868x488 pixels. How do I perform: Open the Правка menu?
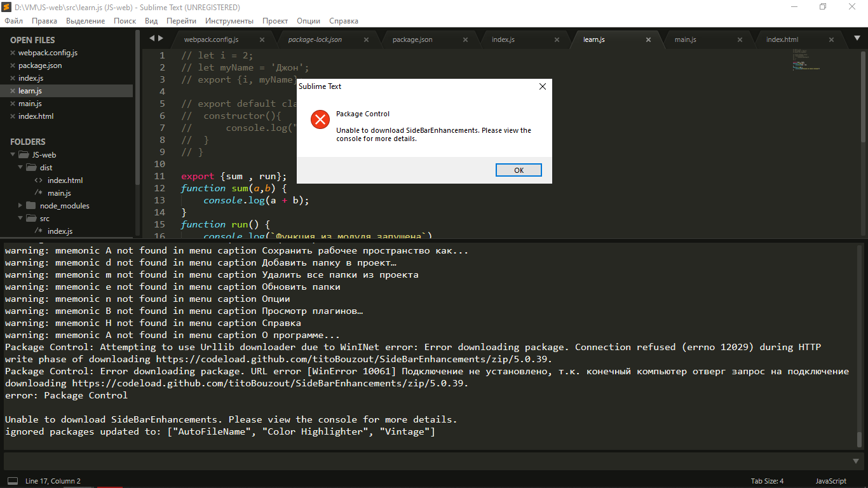(x=44, y=21)
